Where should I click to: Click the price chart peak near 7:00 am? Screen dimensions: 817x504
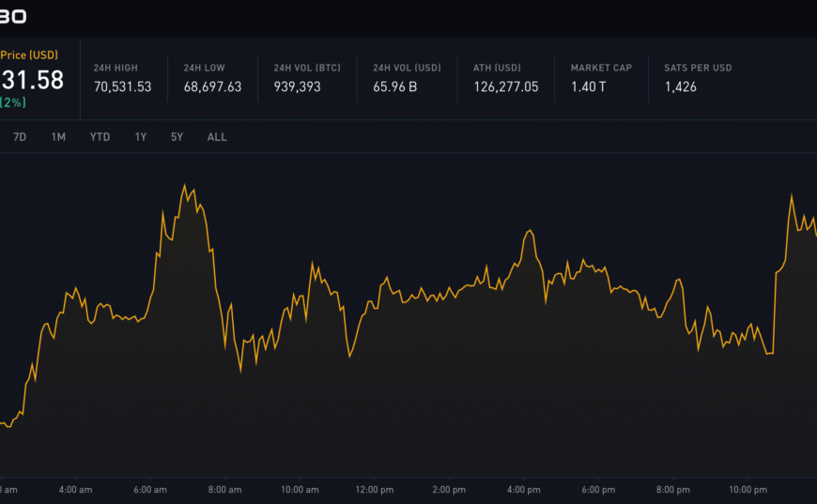coord(184,185)
